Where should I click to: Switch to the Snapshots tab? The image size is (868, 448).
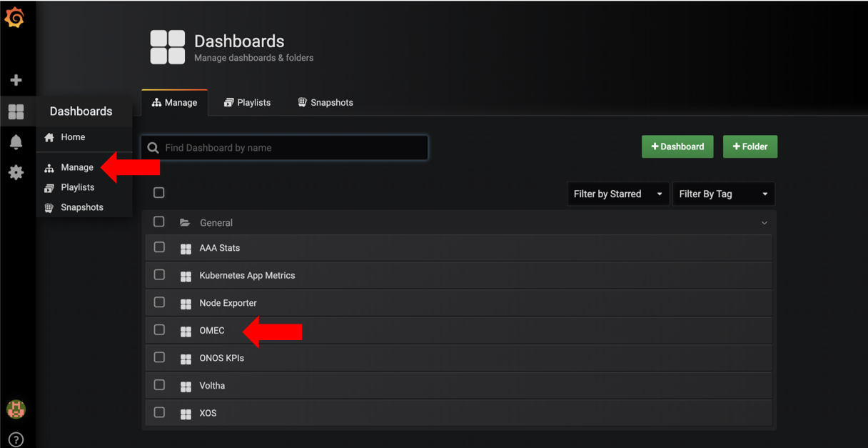[325, 102]
